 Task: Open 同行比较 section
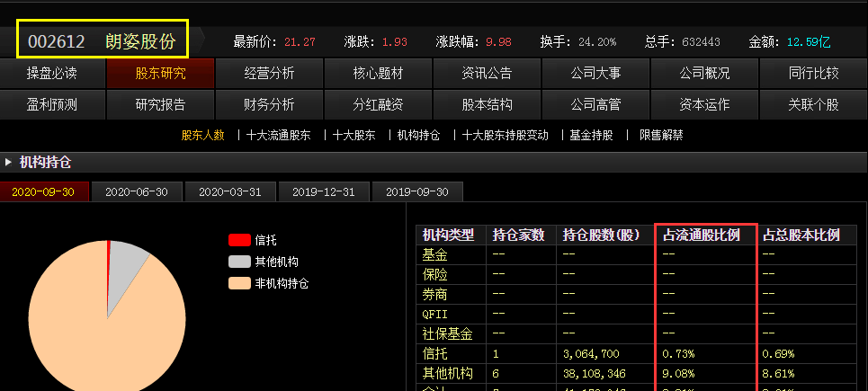point(814,73)
